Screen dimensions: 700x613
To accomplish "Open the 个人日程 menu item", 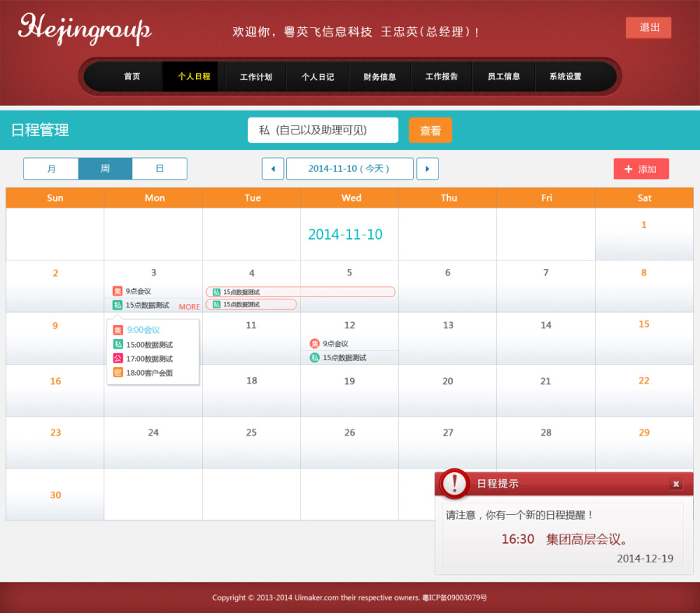I will (x=194, y=77).
